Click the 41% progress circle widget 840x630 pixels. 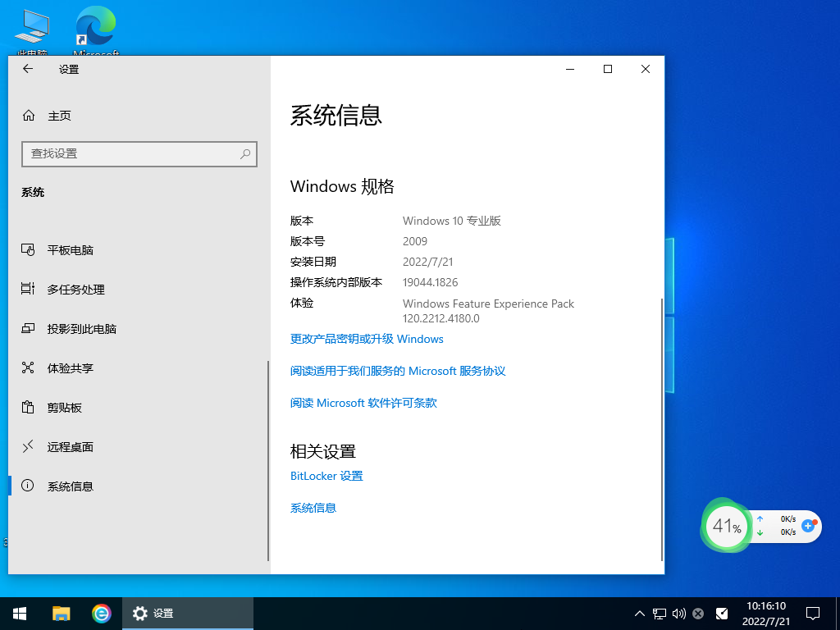click(x=725, y=526)
